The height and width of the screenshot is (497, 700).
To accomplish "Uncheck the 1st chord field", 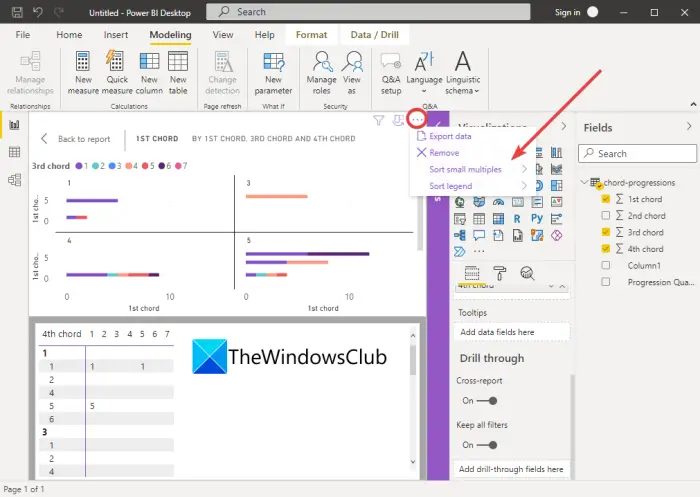I will pos(606,199).
